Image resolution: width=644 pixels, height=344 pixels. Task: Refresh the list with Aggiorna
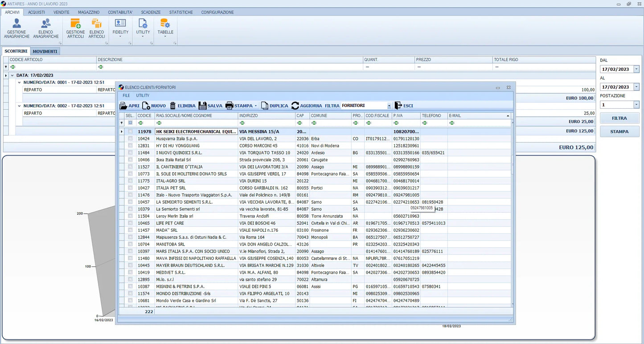pyautogui.click(x=307, y=106)
